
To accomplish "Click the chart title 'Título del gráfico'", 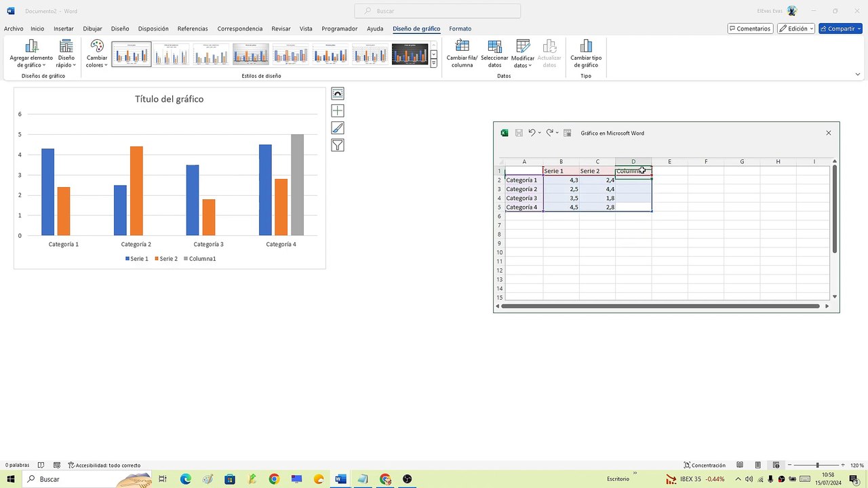I will tap(170, 99).
